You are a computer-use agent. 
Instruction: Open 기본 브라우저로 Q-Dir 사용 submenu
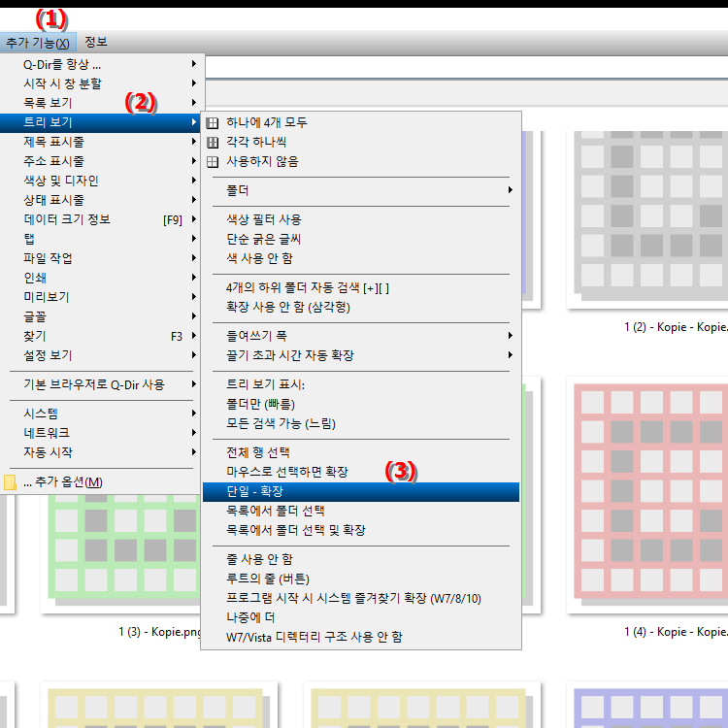pyautogui.click(x=100, y=384)
